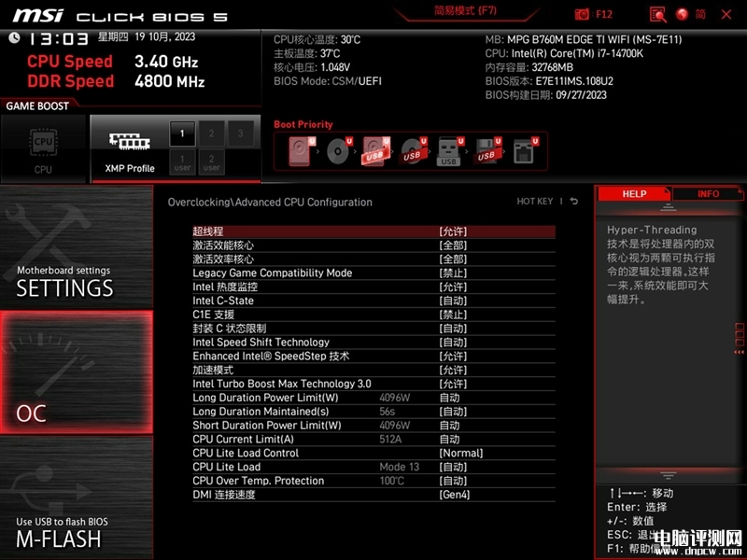Click the clock icon next to time
The height and width of the screenshot is (560, 747).
[x=14, y=37]
